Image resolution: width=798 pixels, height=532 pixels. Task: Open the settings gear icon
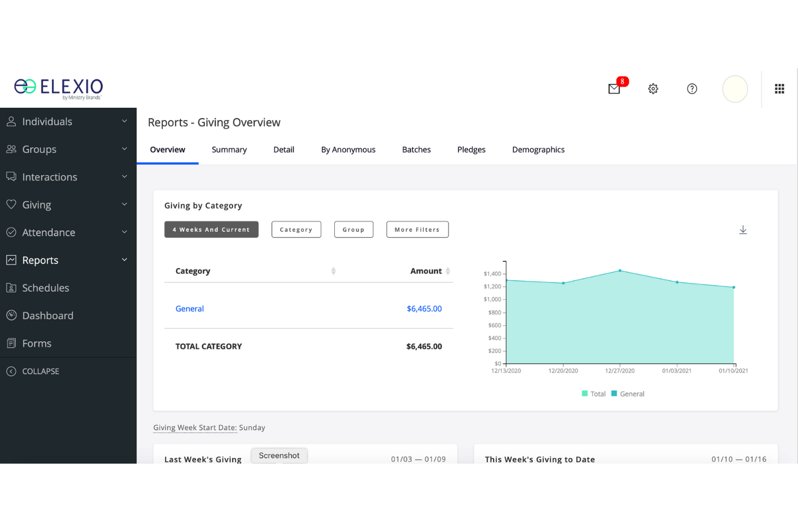coord(653,89)
